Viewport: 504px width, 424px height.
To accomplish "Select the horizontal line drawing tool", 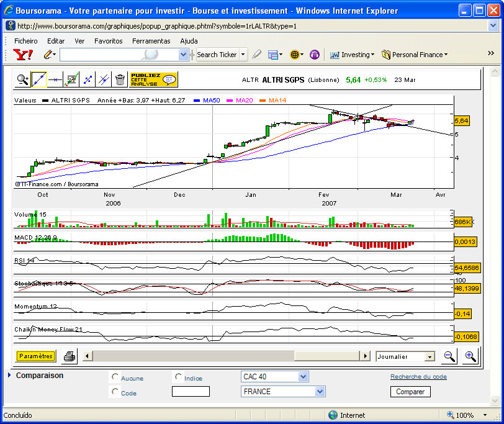I will 55,79.
